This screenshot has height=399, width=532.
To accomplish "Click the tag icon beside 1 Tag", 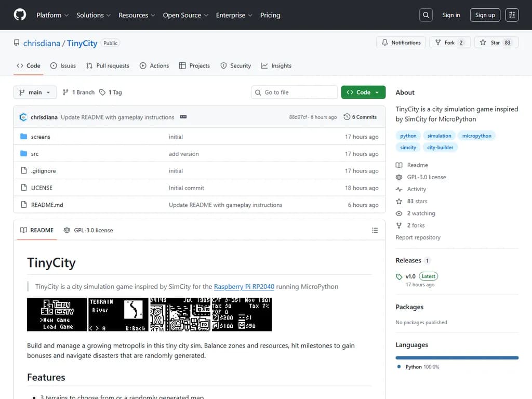I will [103, 92].
